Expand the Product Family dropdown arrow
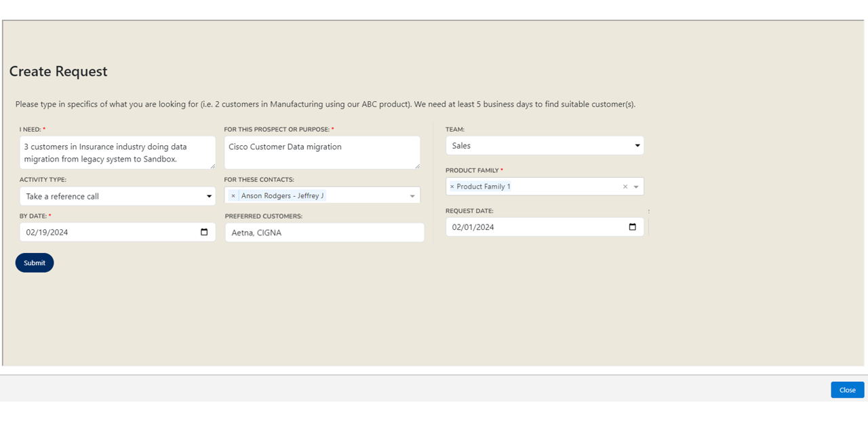Screen dimensions: 868x426 [x=636, y=187]
